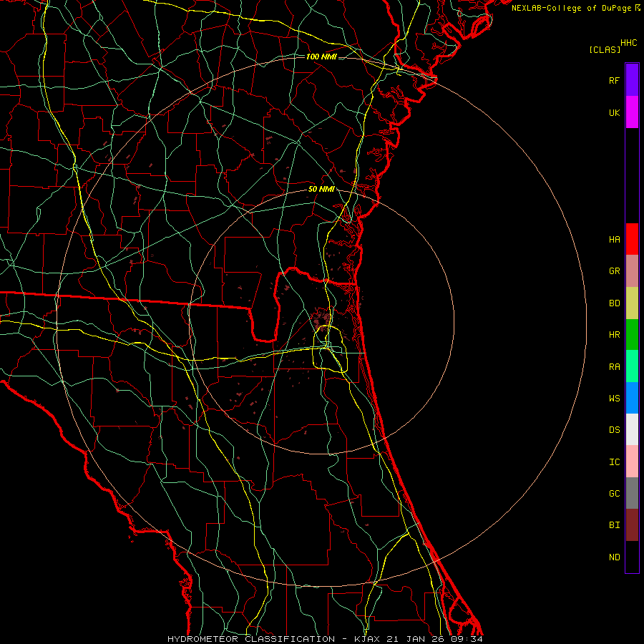Click the WS blue legend swatch

tap(632, 398)
